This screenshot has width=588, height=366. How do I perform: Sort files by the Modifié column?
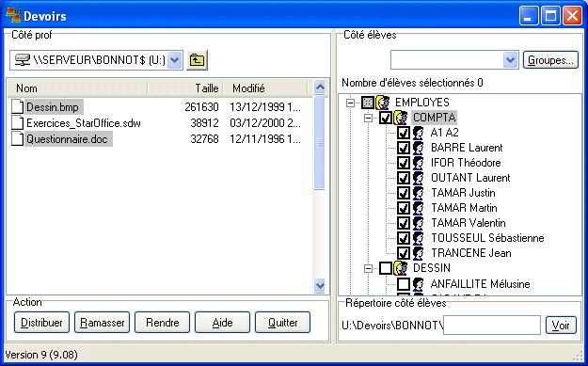click(265, 88)
